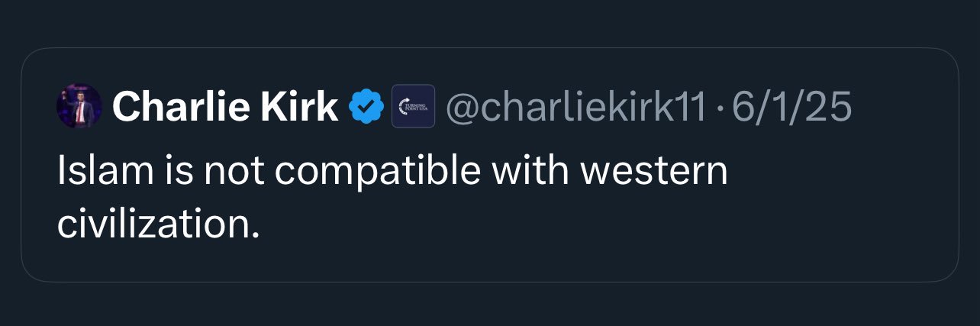Click the blue verified checkmark badge
980x326 pixels.
pos(366,106)
